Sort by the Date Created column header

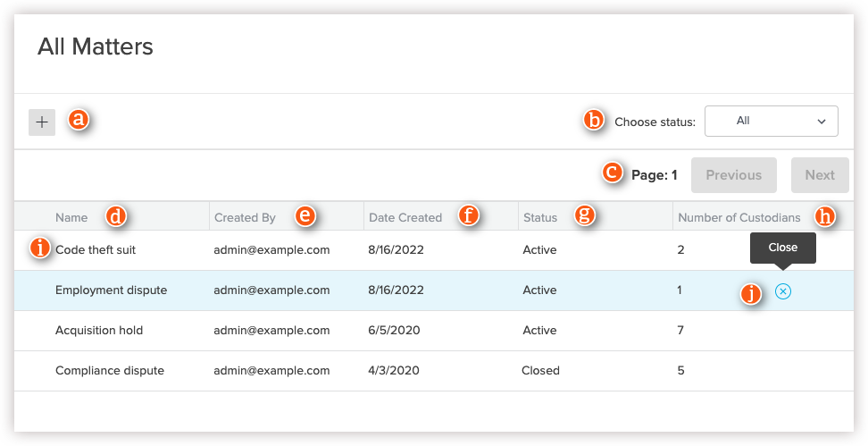[405, 217]
